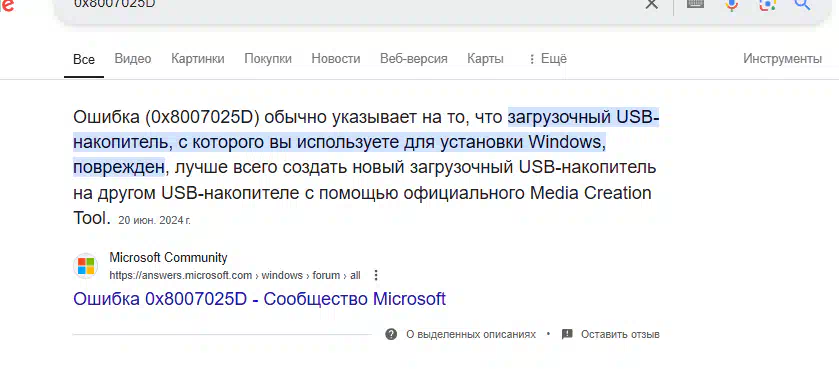This screenshot has width=839, height=376.
Task: Select the Все tab
Action: tap(84, 59)
